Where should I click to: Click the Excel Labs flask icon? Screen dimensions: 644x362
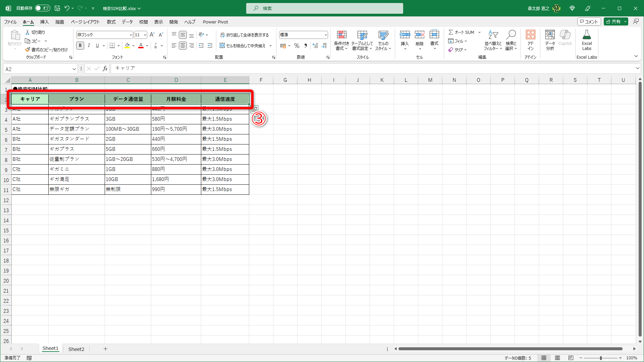(587, 35)
